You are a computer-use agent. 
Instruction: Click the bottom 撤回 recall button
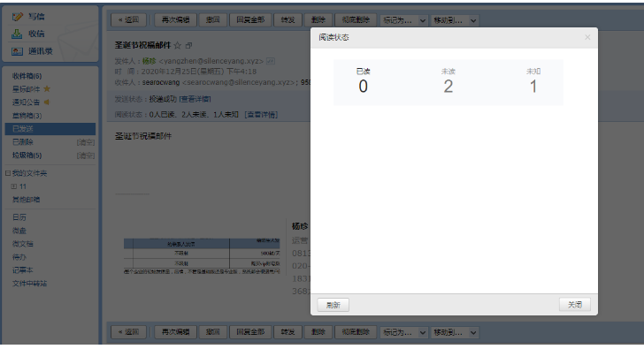212,332
